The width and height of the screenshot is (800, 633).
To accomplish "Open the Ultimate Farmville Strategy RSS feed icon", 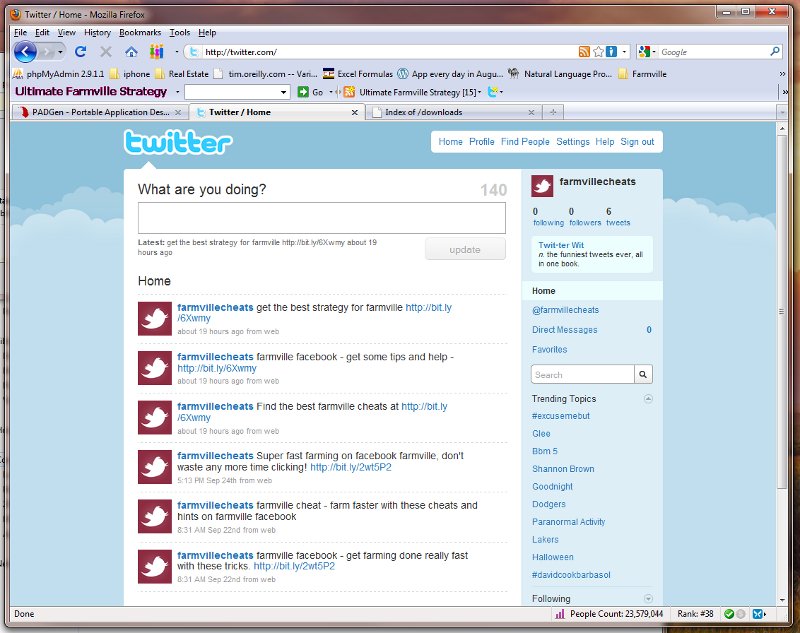I will click(349, 92).
